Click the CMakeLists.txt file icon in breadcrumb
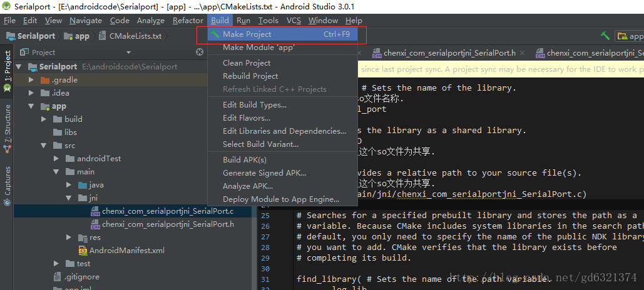This screenshot has height=290, width=644. coord(103,36)
